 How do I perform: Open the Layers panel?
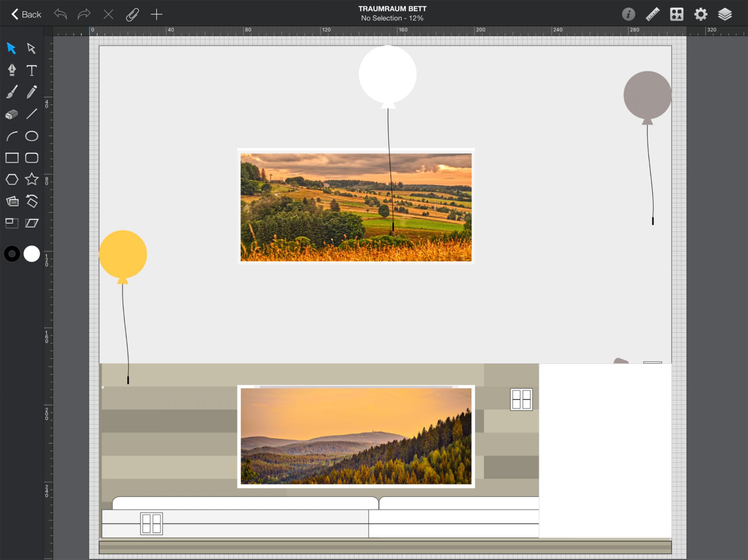tap(725, 14)
